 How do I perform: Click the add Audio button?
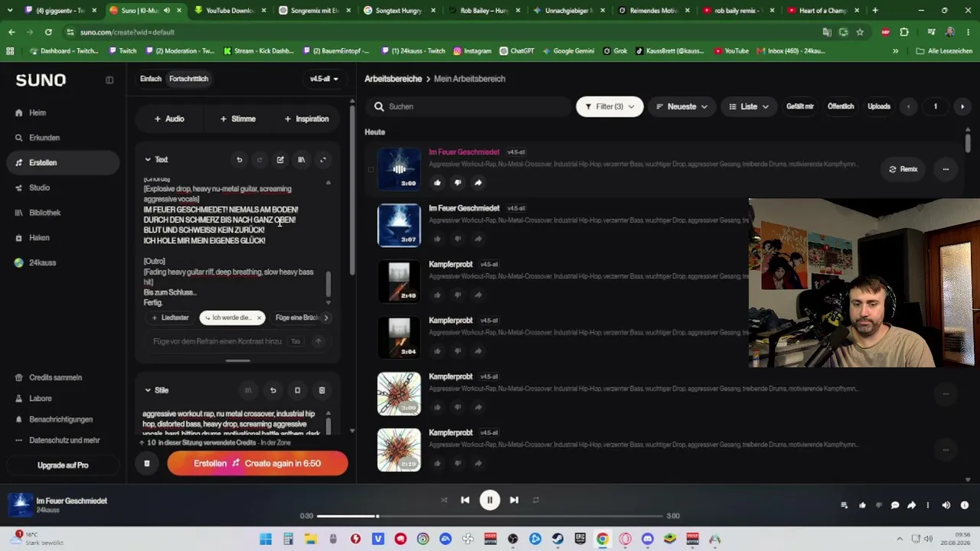click(169, 119)
